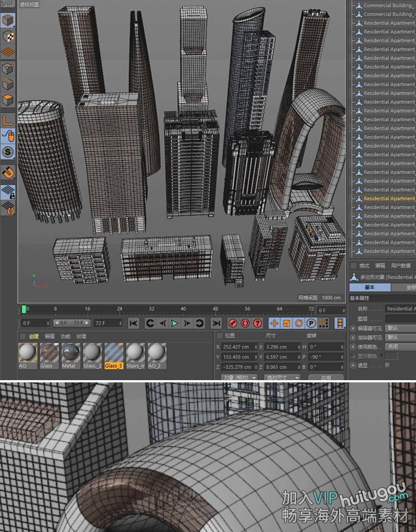Activate Polygons mode in left toolbar
The height and width of the screenshot is (532, 416).
tap(8, 100)
